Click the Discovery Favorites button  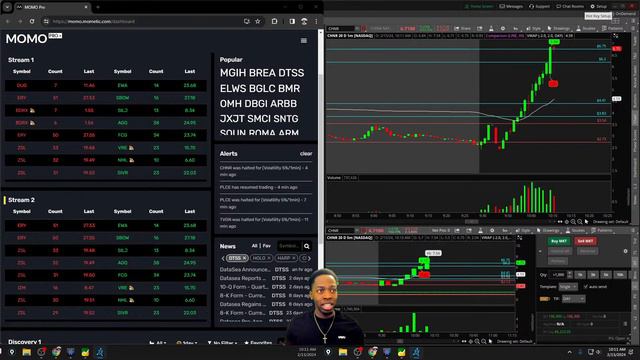258,343
